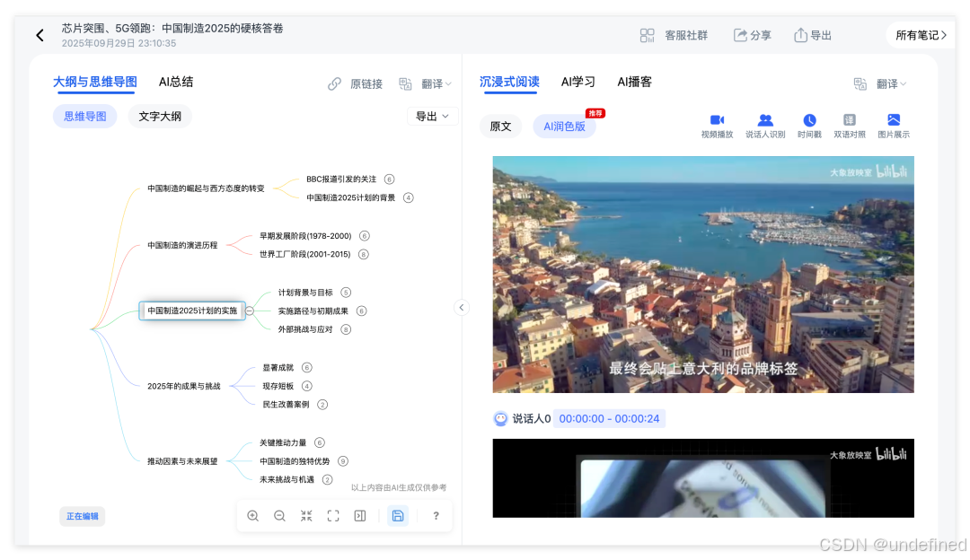Viewport: 970px width, 560px height.
Task: Select node 中国制造2025计划的实施
Action: tap(192, 311)
